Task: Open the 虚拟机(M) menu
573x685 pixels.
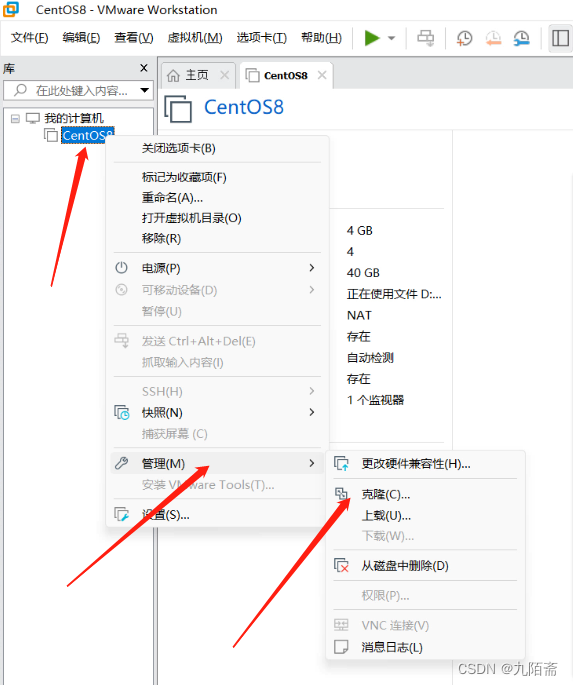Action: click(195, 38)
